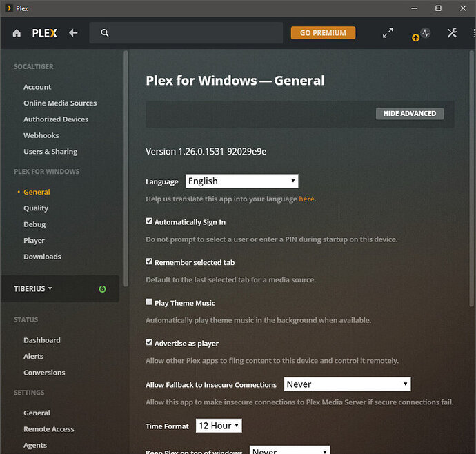Select Online Media Sources in sidebar

point(60,103)
